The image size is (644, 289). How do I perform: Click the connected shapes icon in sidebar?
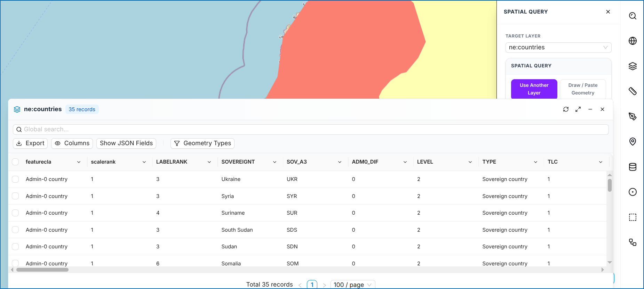pos(633,242)
